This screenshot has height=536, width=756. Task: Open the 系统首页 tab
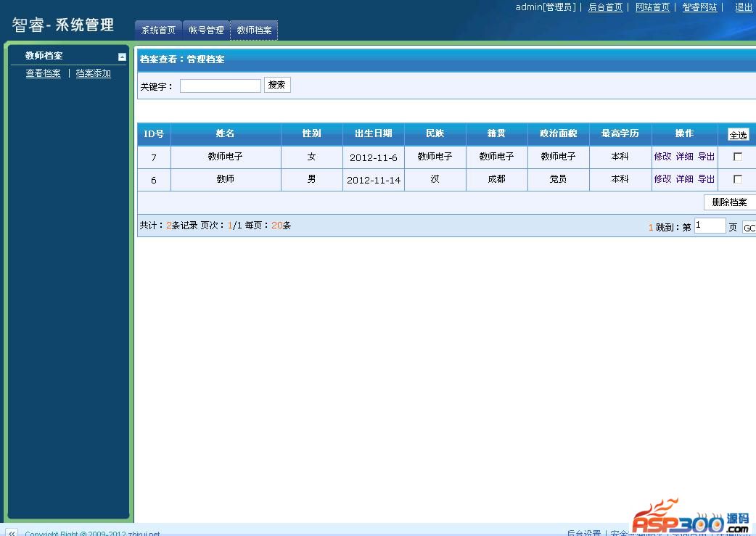pyautogui.click(x=158, y=30)
